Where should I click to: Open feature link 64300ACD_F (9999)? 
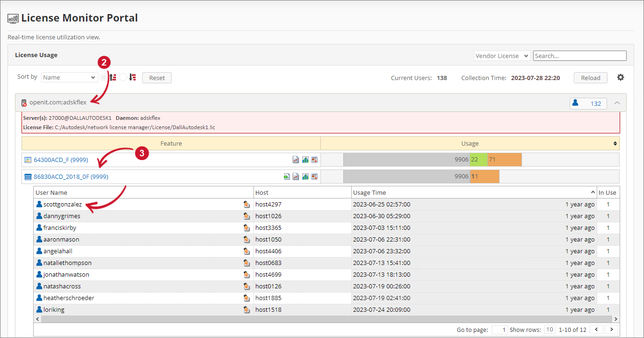[x=61, y=160]
